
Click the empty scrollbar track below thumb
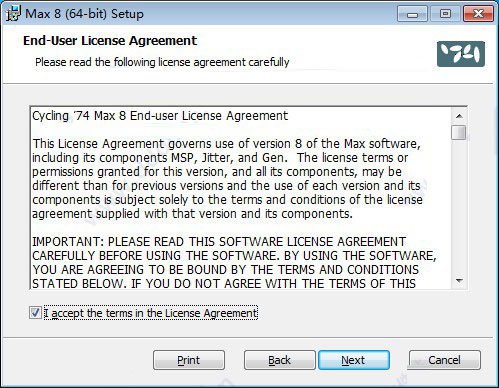459,207
